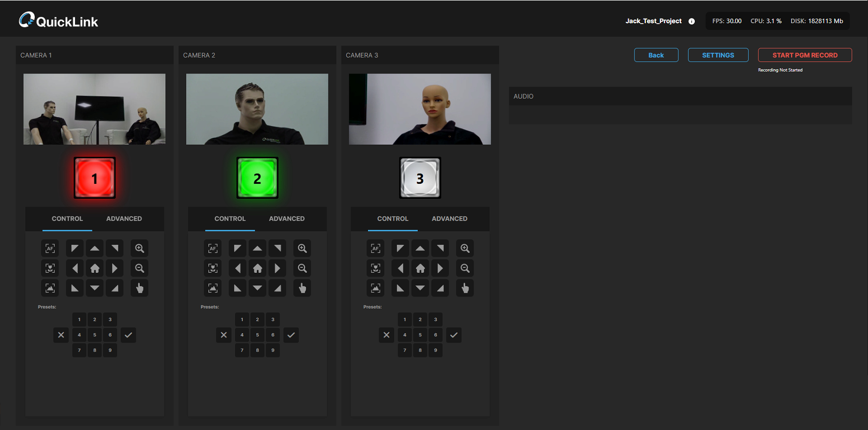Click Camera 1 autofocus AF icon
This screenshot has width=868, height=430.
pos(50,249)
